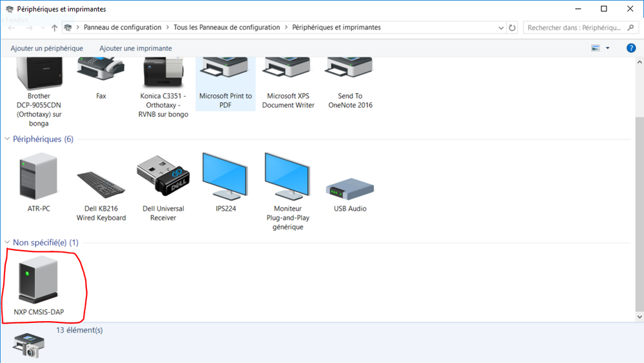The width and height of the screenshot is (644, 363).
Task: Collapse the Périphériques (6) group
Action: [x=7, y=139]
